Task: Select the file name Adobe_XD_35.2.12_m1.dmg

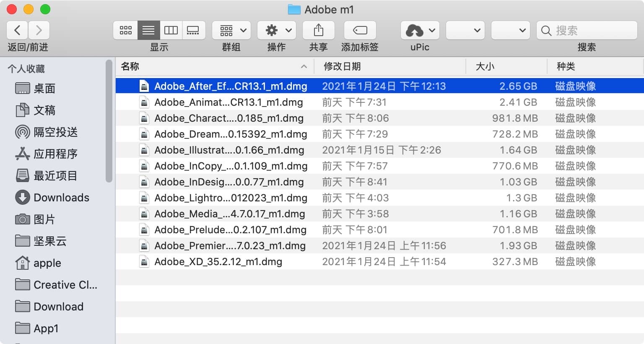Action: pyautogui.click(x=218, y=261)
